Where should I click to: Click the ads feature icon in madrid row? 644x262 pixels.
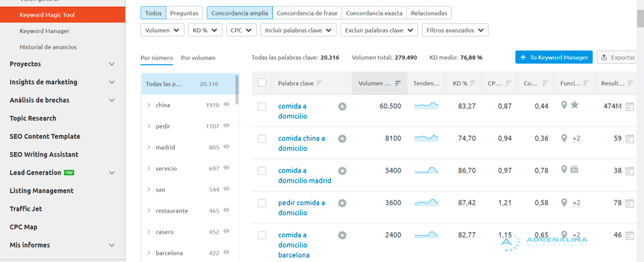(x=574, y=170)
